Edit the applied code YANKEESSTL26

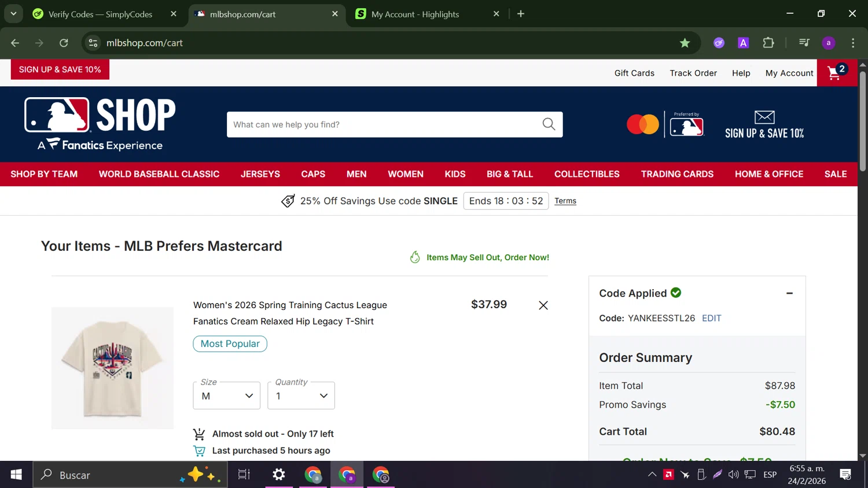tap(711, 318)
